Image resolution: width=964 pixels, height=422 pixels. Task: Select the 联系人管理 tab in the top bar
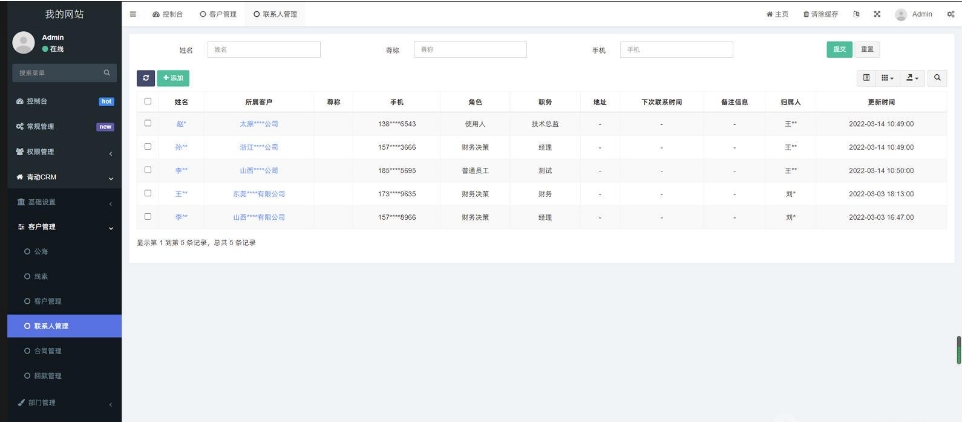275,14
